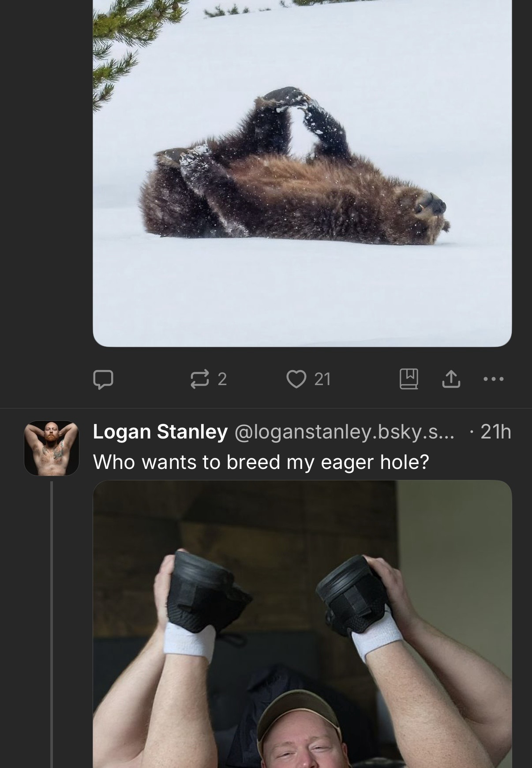532x768 pixels.
Task: Click the reply speech bubble icon
Action: point(103,379)
